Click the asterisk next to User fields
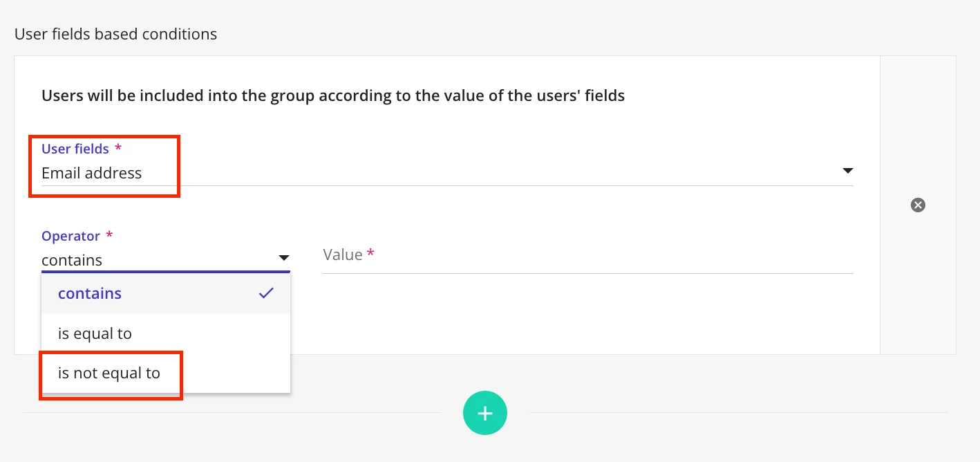This screenshot has width=980, height=462. tap(118, 149)
